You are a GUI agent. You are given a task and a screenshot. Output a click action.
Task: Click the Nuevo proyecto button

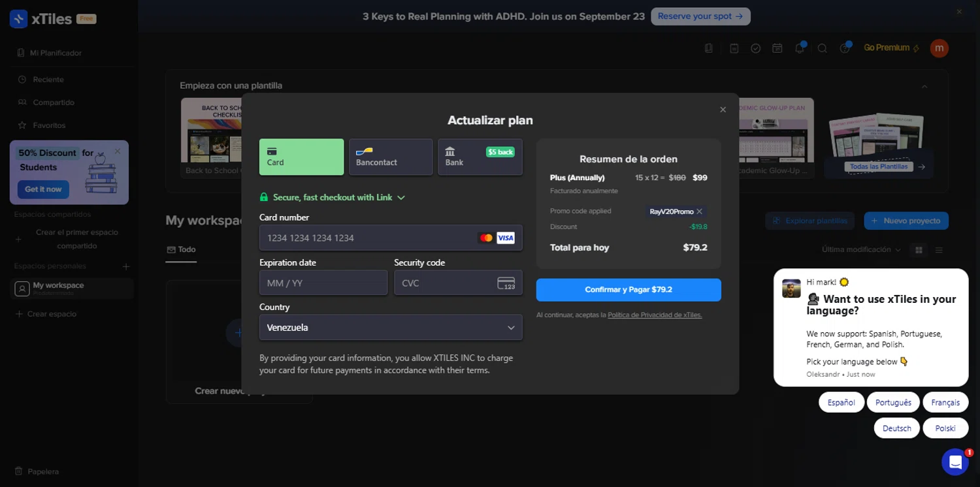click(906, 221)
